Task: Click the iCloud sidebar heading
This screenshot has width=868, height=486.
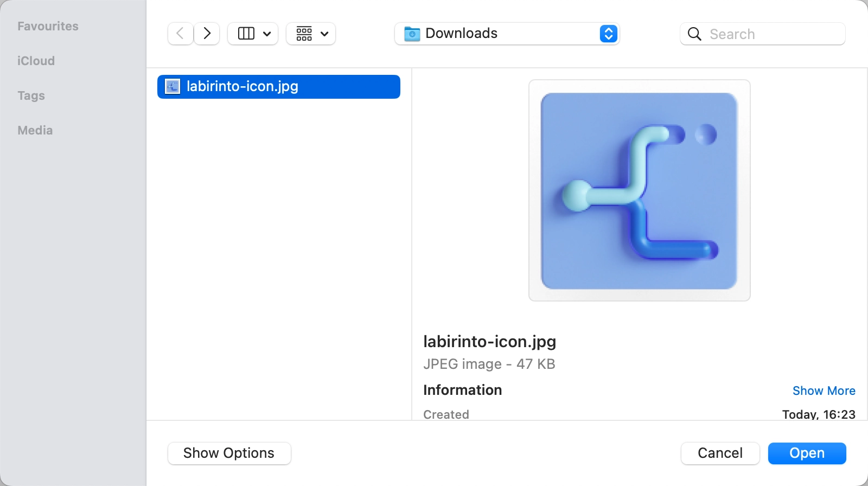Action: [x=36, y=61]
